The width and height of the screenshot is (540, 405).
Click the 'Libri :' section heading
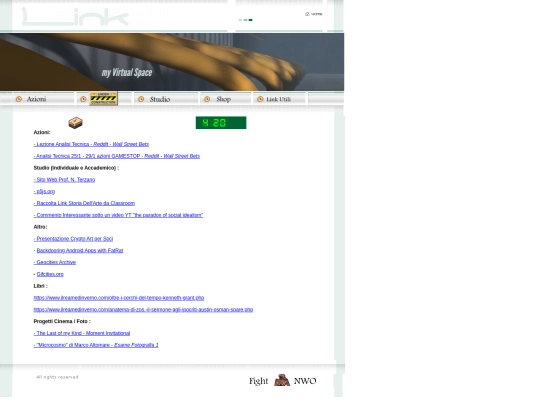coord(40,286)
